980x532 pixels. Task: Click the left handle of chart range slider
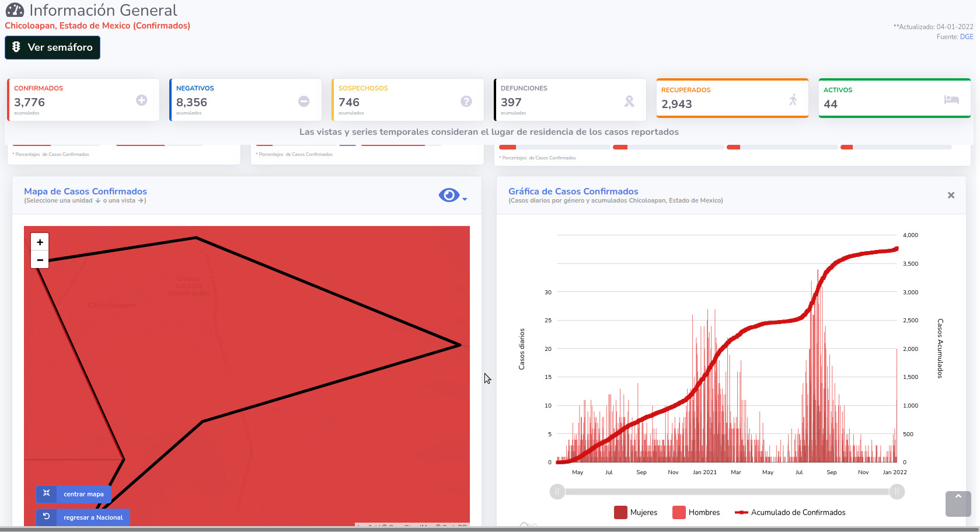[x=557, y=492]
